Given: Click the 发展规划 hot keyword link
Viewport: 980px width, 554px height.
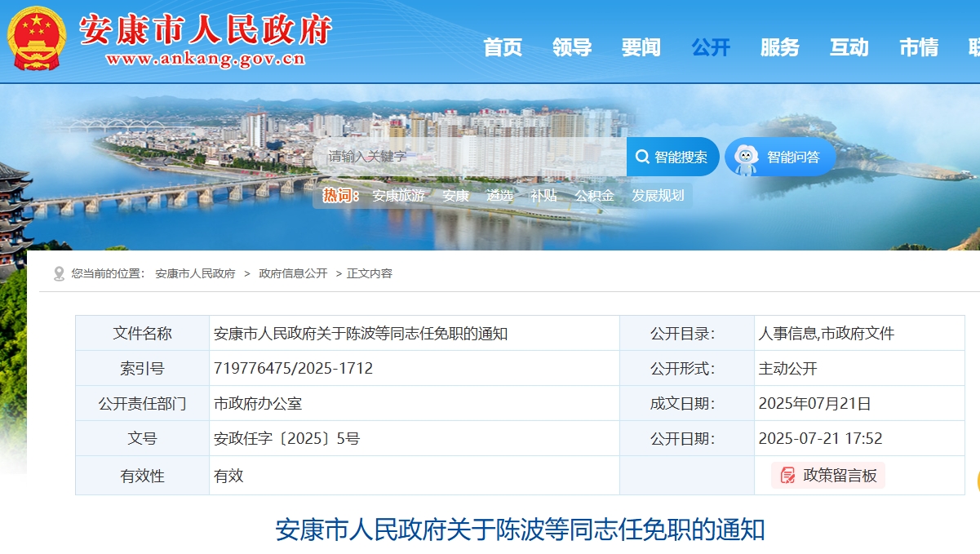Looking at the screenshot, I should [x=658, y=196].
